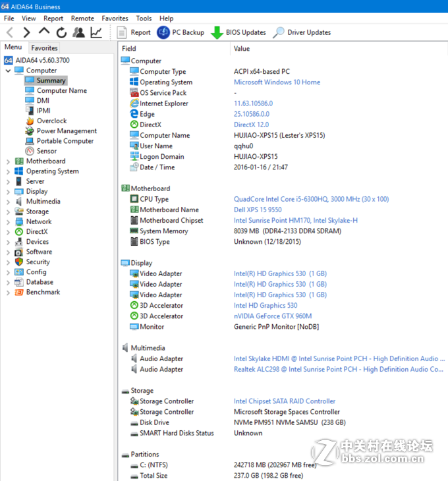Click the PC Backup toolbar button
Screen dimensions: 448x481
[181, 32]
